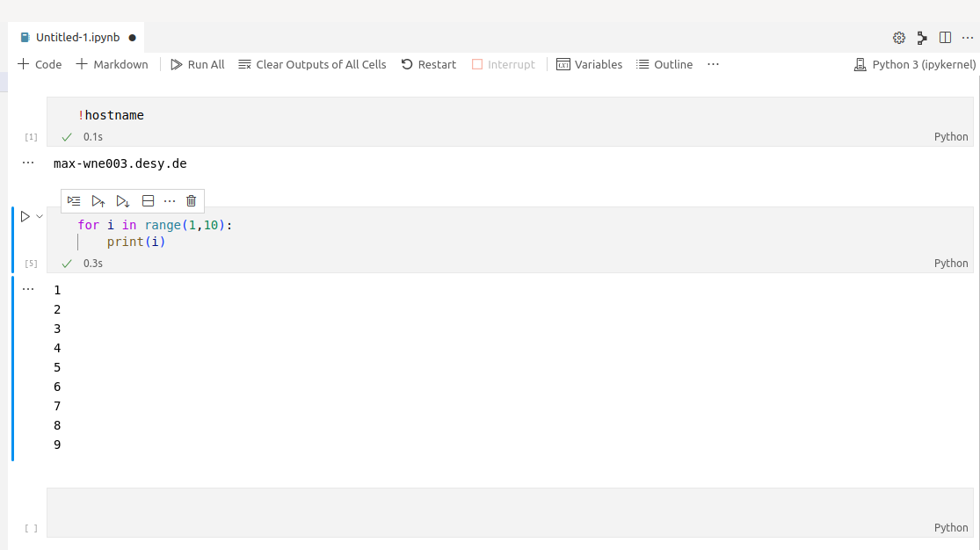Viewport: 980px width, 550px height.
Task: Click Clear Outputs of All Cells
Action: click(x=312, y=64)
